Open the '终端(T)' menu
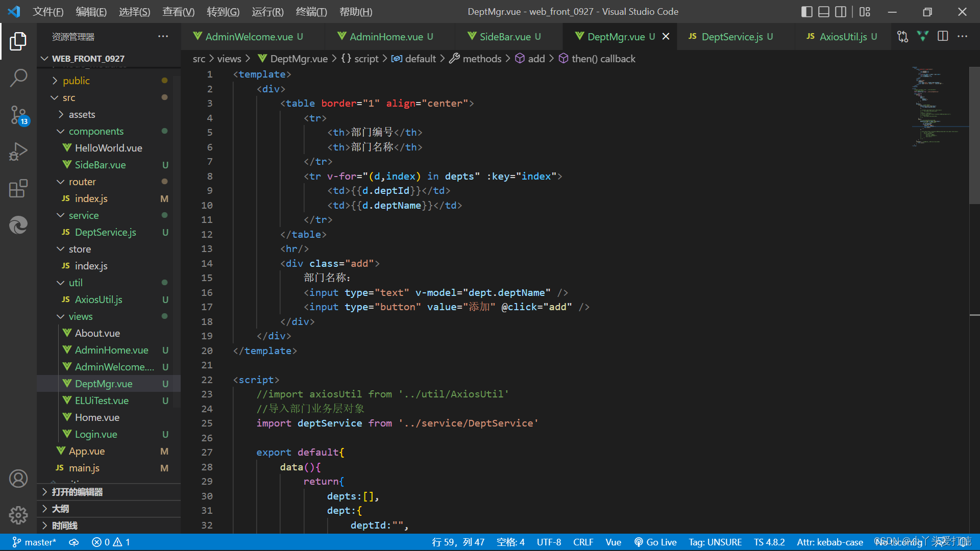Image resolution: width=980 pixels, height=551 pixels. click(x=310, y=11)
